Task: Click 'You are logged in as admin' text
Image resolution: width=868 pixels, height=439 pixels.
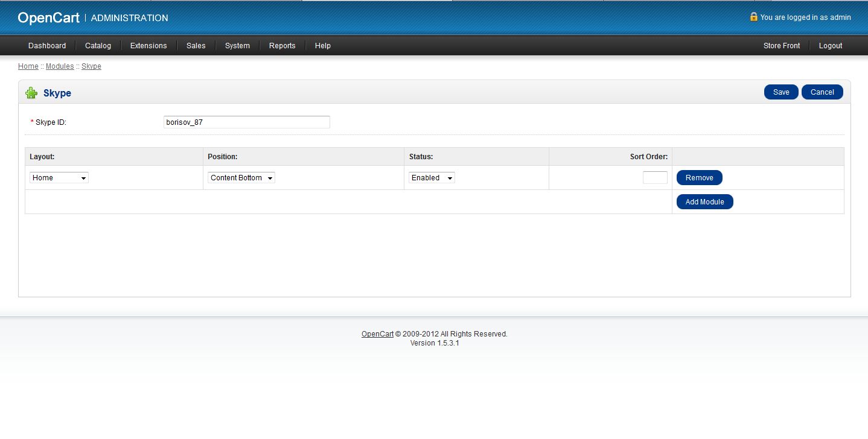Action: pos(806,17)
